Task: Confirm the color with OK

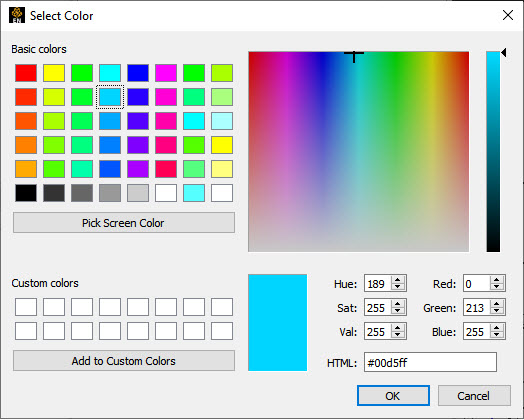Action: (x=393, y=396)
